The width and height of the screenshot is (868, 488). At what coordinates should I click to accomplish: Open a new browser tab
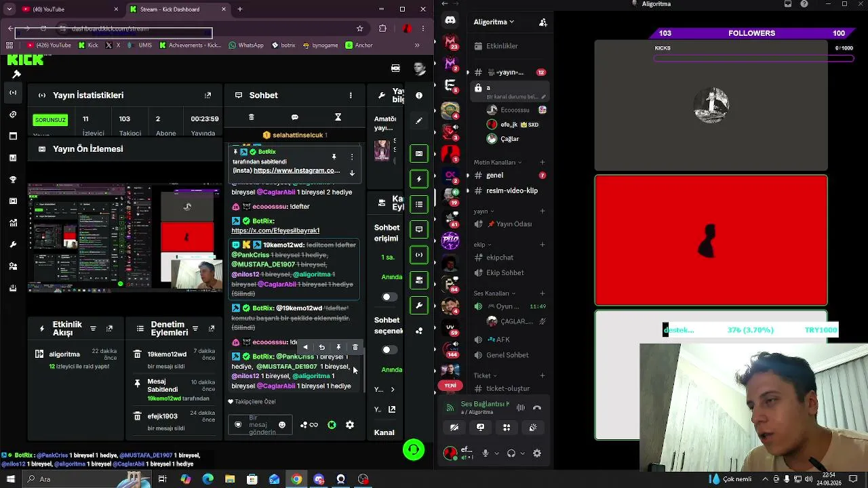(240, 9)
